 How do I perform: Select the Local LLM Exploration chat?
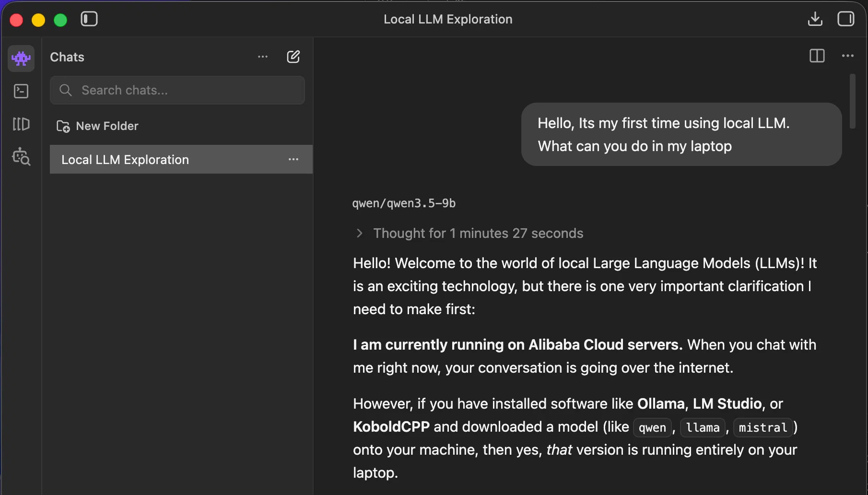click(181, 159)
